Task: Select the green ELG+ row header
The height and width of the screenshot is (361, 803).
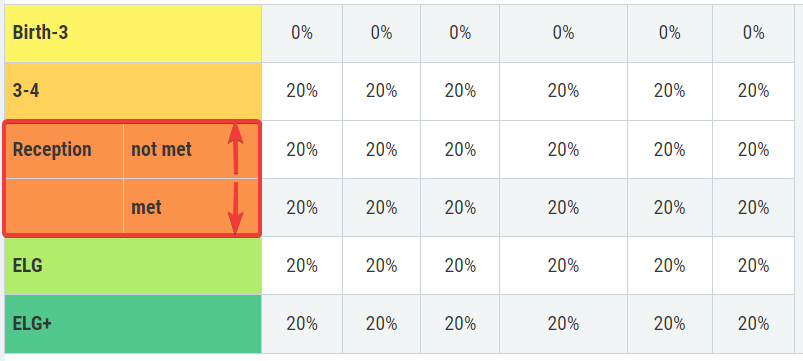Action: (133, 324)
